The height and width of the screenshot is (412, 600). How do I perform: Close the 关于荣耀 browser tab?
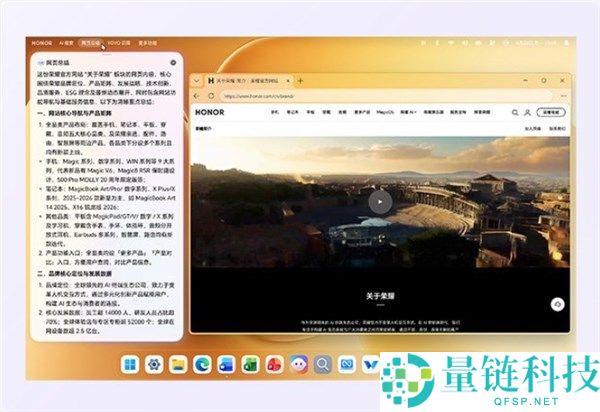point(288,81)
